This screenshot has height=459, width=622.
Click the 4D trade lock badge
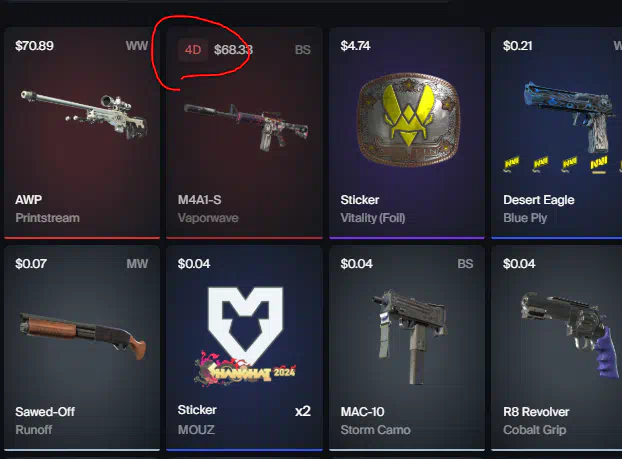click(193, 50)
